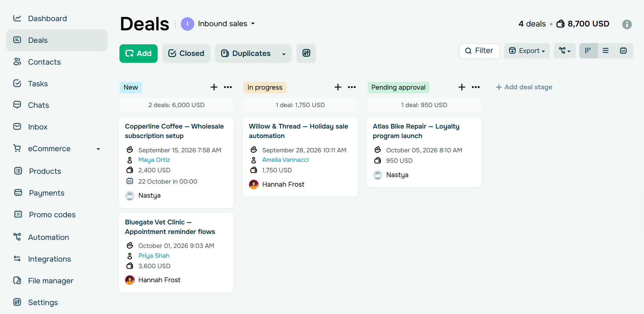This screenshot has height=314, width=644.
Task: Open Tasks in the sidebar
Action: coord(57,84)
